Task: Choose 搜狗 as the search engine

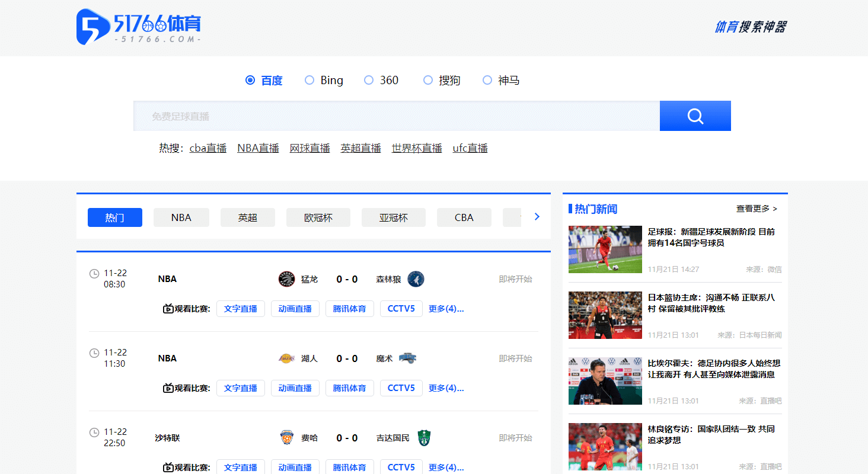Action: coord(428,80)
